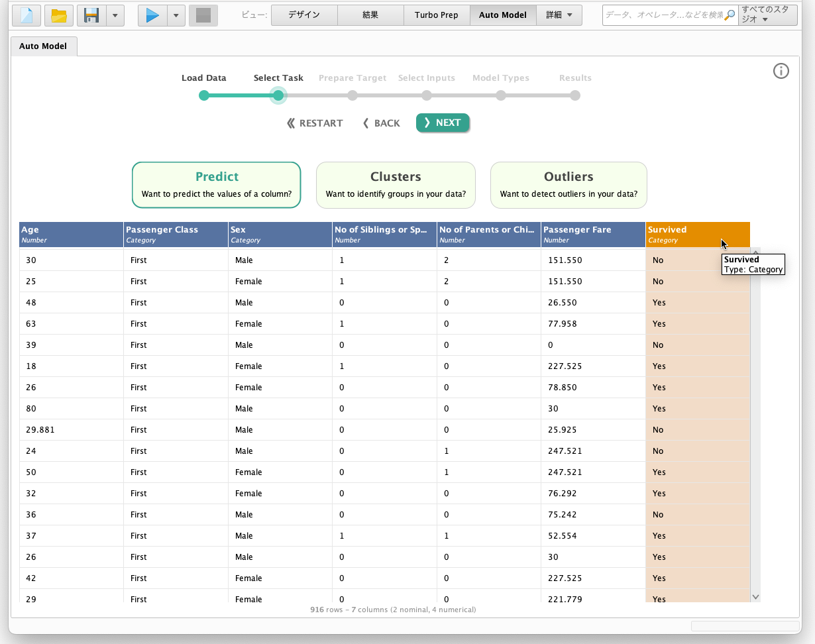Go back to the previous step
Viewport: 815px width, 644px height.
382,123
